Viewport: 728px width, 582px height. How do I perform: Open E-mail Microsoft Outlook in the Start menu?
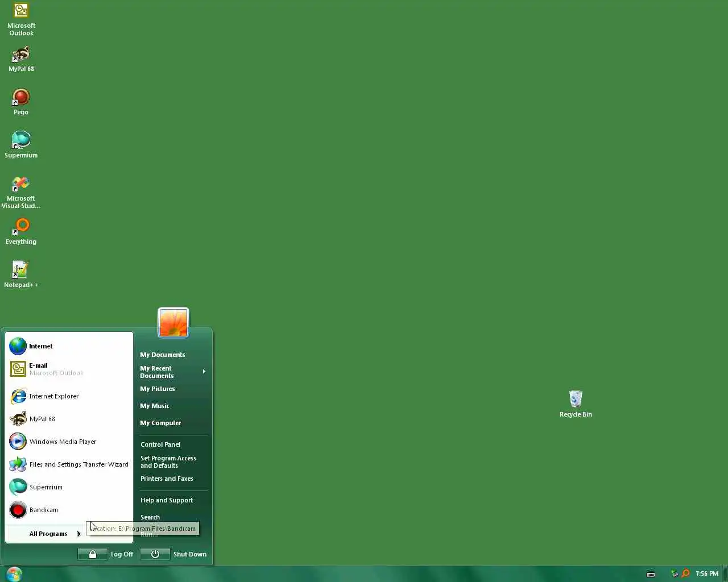point(69,369)
